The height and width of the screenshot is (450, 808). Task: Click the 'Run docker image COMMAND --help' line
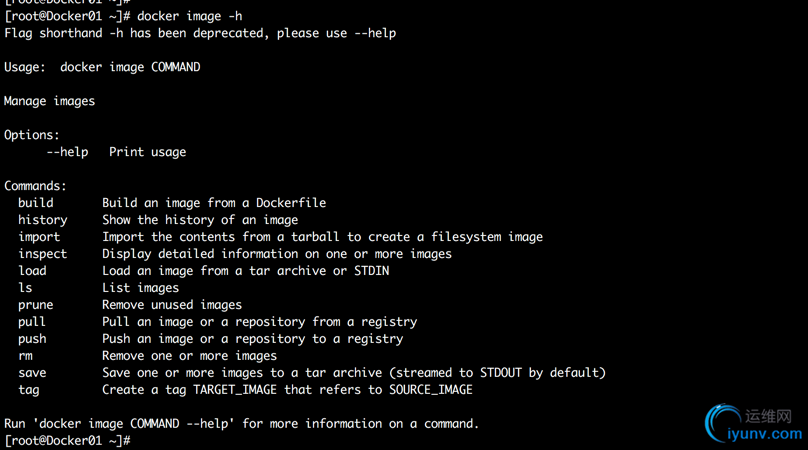[x=241, y=424]
